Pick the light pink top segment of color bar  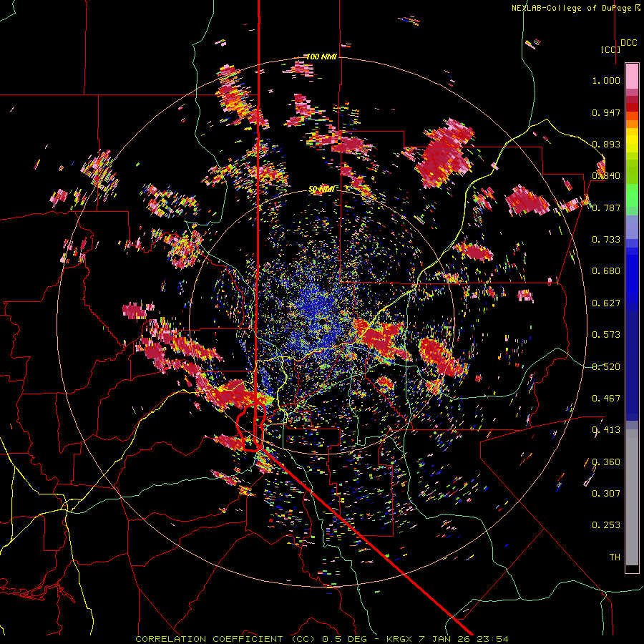[632, 76]
